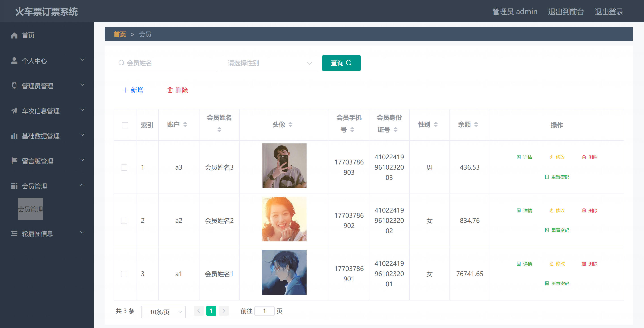Click 修改 for member a3

557,157
